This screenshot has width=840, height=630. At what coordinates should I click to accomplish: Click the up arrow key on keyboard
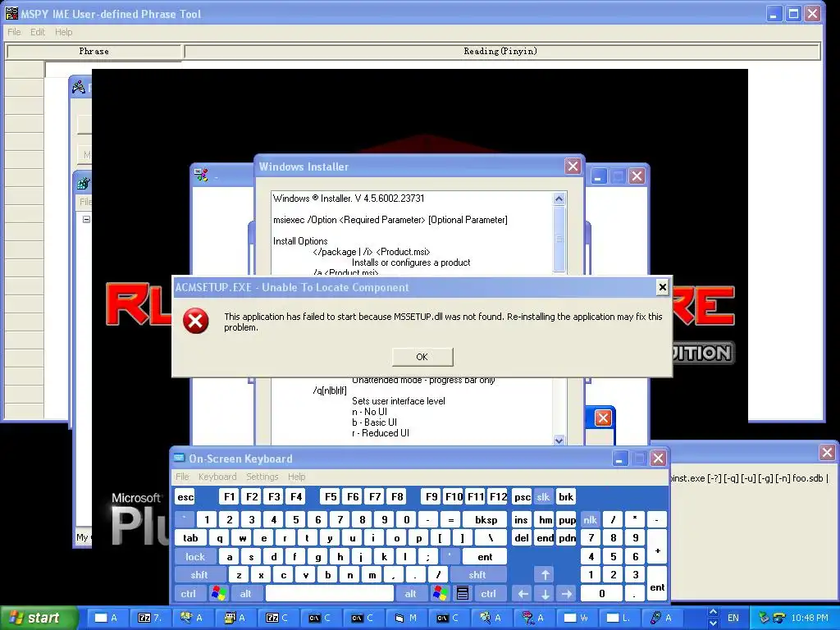[x=545, y=575]
